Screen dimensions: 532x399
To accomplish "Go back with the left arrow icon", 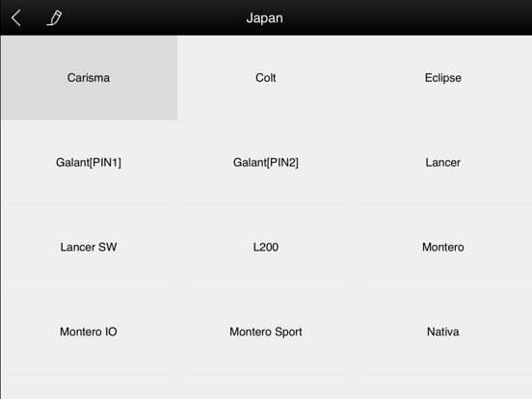I will click(16, 17).
